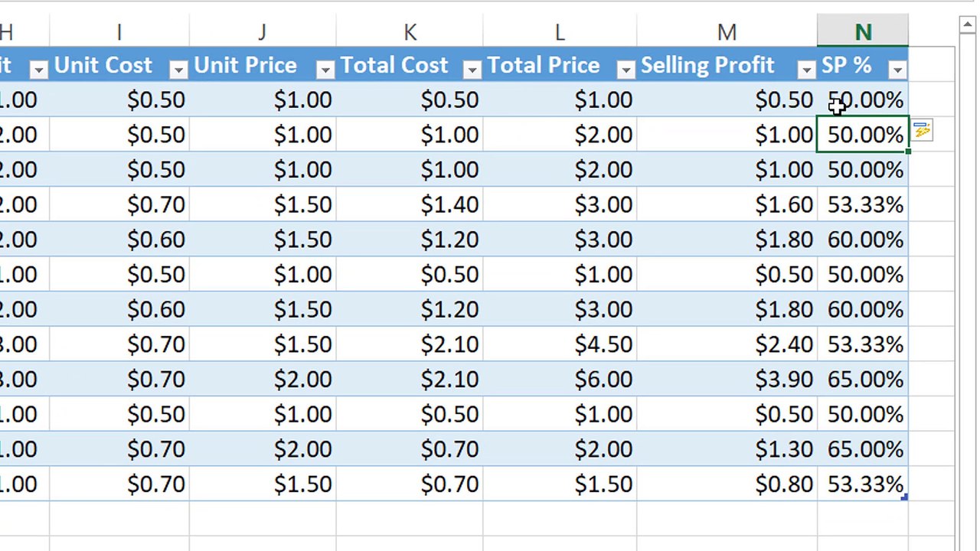Select the $0.80 Selling Profit cell
Viewport: 980px width, 551px height.
pos(727,484)
